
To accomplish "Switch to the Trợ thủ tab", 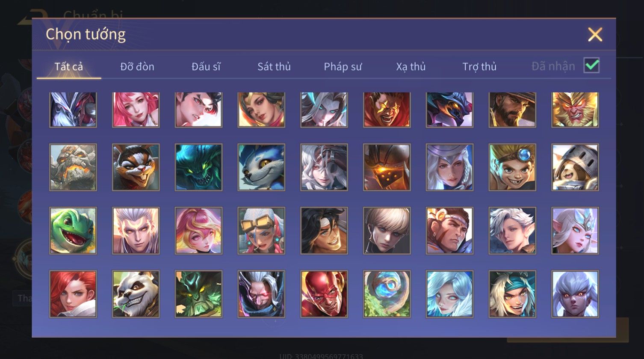I will (x=479, y=67).
